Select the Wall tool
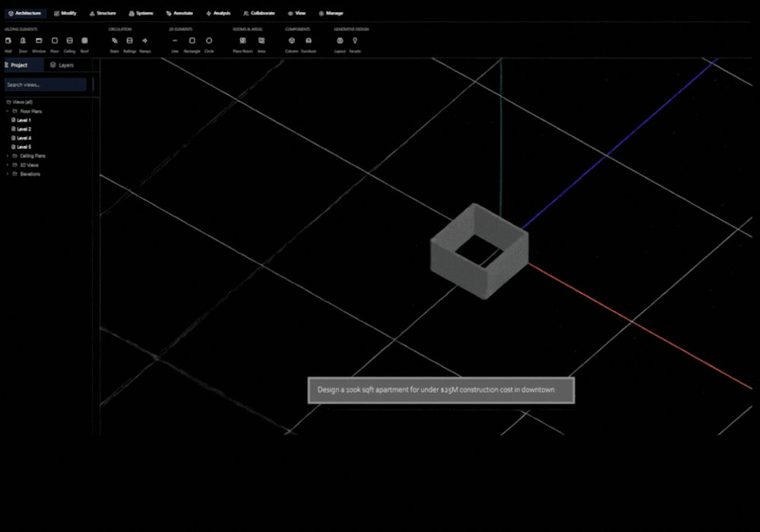This screenshot has height=532, width=760. (8, 45)
